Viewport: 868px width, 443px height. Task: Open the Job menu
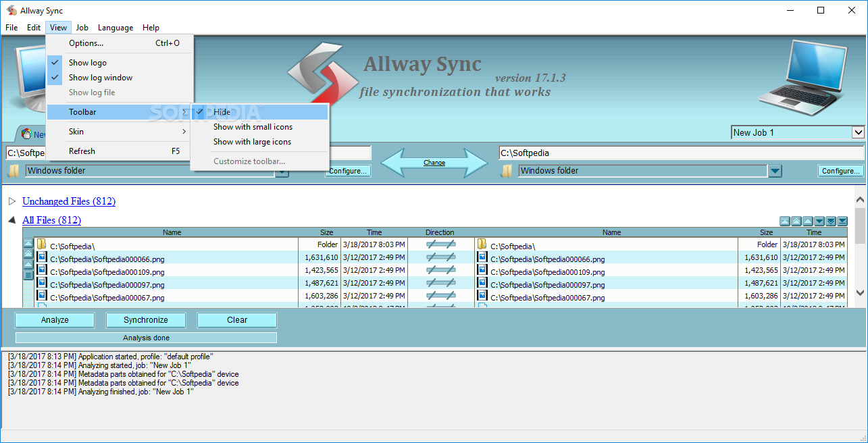pyautogui.click(x=82, y=28)
